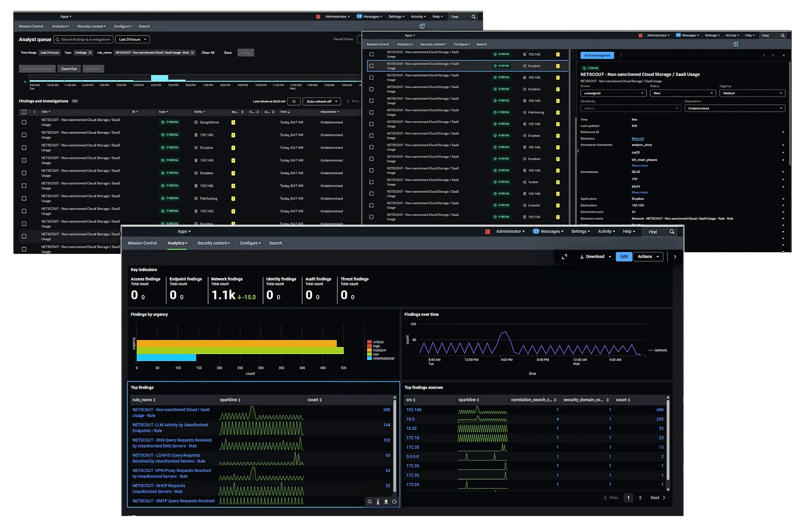Click the Start investigation button

point(597,55)
